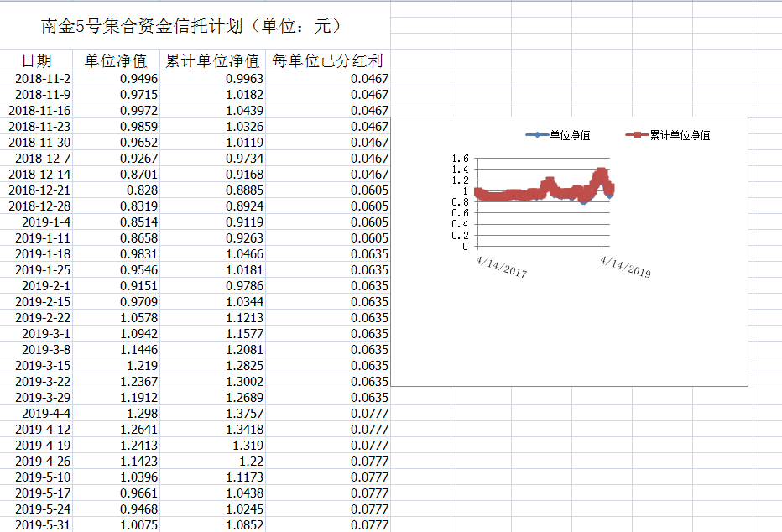The width and height of the screenshot is (782, 532).
Task: Select date cell 2018-11-2
Action: (x=36, y=78)
